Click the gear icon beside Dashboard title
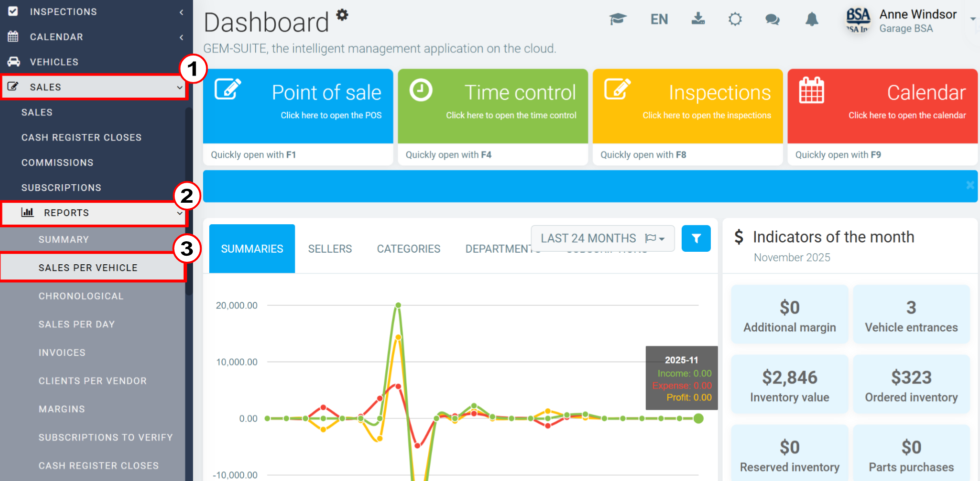 (x=342, y=15)
